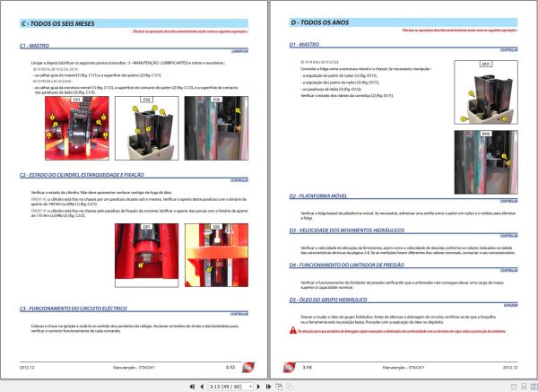Click heading C - TODOS OS SEIS MESES

58,23
